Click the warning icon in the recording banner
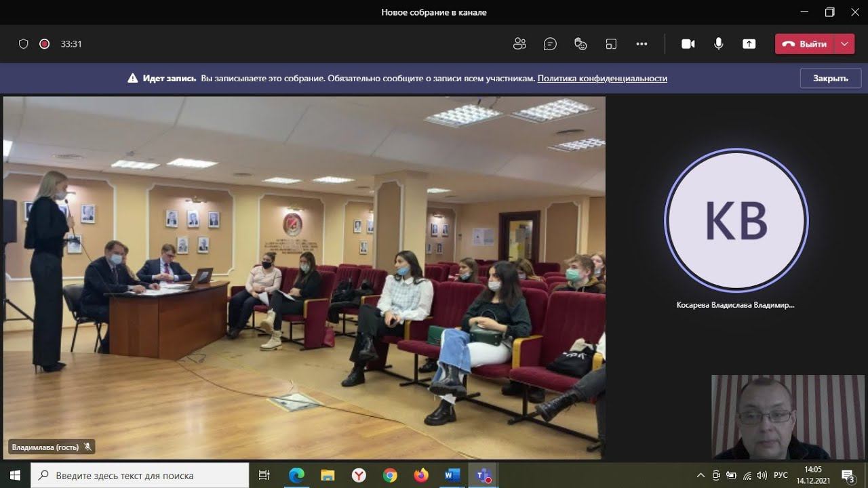Screen dimensions: 868x488 133,78
